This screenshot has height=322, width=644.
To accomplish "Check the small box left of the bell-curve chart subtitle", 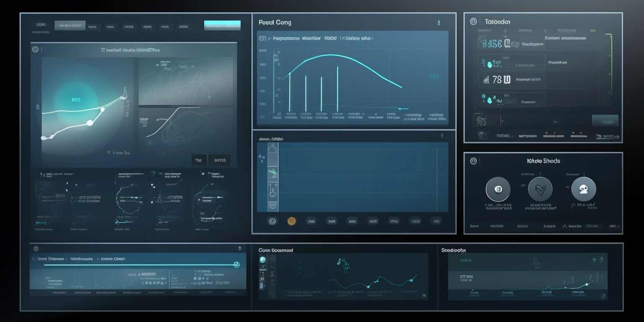I will (262, 38).
